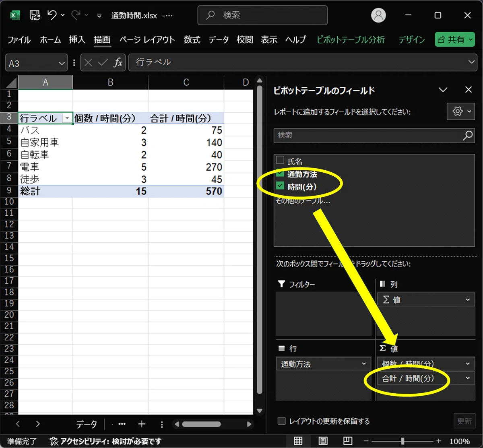
Task: Close the ピボットテーブルのフィールド pane
Action: 469,90
